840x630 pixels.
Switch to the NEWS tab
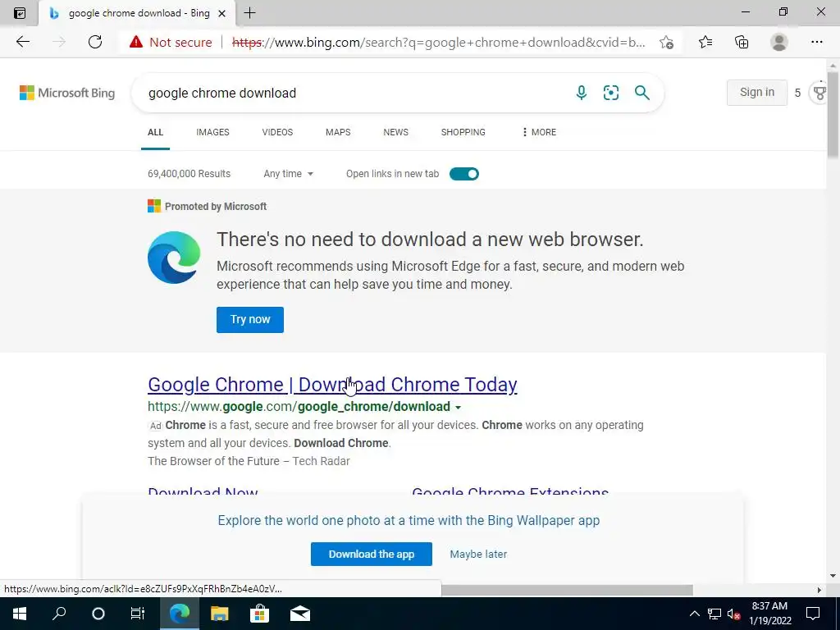(396, 132)
